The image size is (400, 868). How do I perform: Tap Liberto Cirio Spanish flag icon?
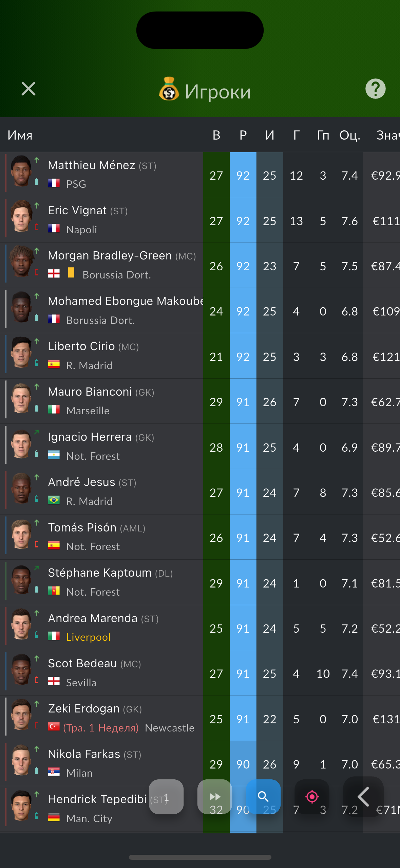54,364
